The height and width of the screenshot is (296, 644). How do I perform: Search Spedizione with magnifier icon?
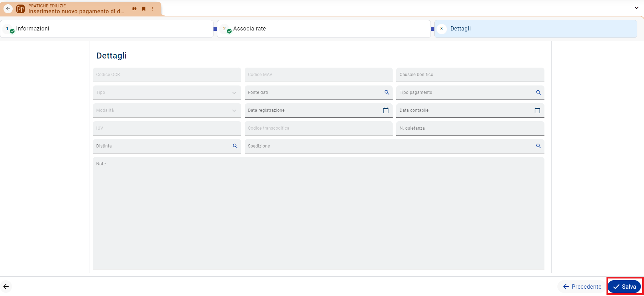pos(538,146)
